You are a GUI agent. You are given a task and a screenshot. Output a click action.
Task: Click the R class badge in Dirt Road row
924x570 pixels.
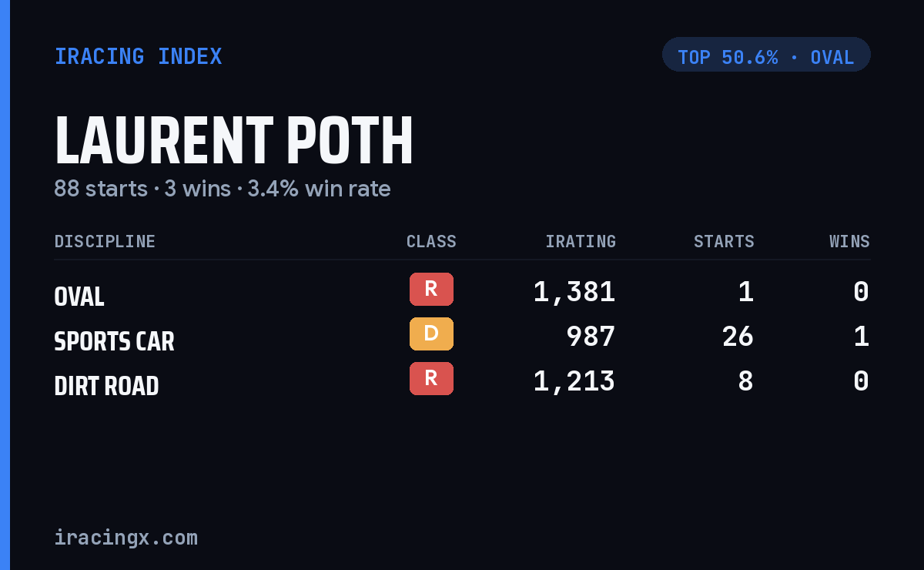(431, 379)
